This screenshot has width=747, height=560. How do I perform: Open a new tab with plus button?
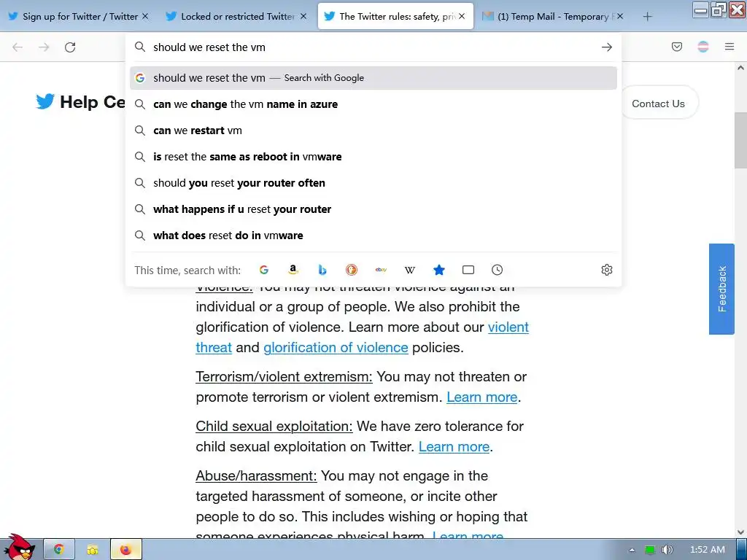pyautogui.click(x=647, y=17)
